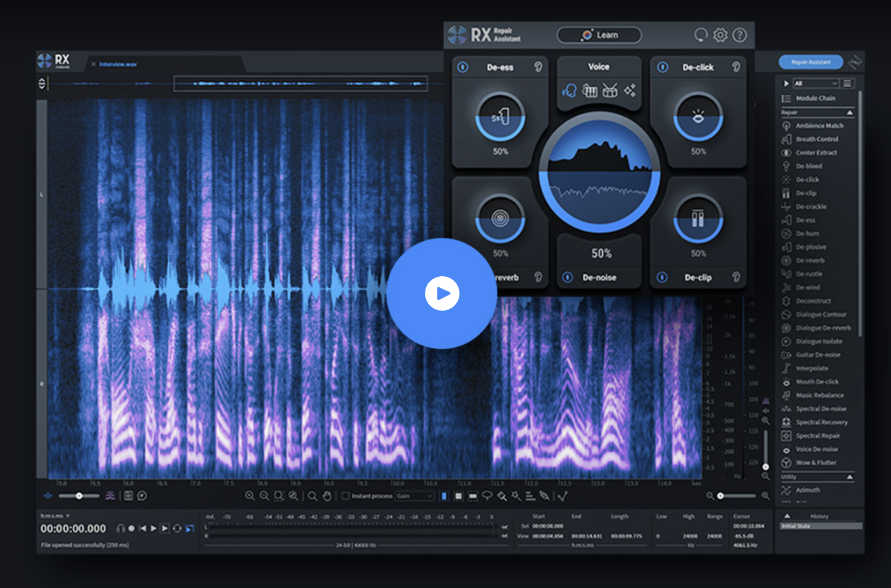Image resolution: width=891 pixels, height=588 pixels.
Task: Click the De-click amount dial
Action: [x=698, y=117]
